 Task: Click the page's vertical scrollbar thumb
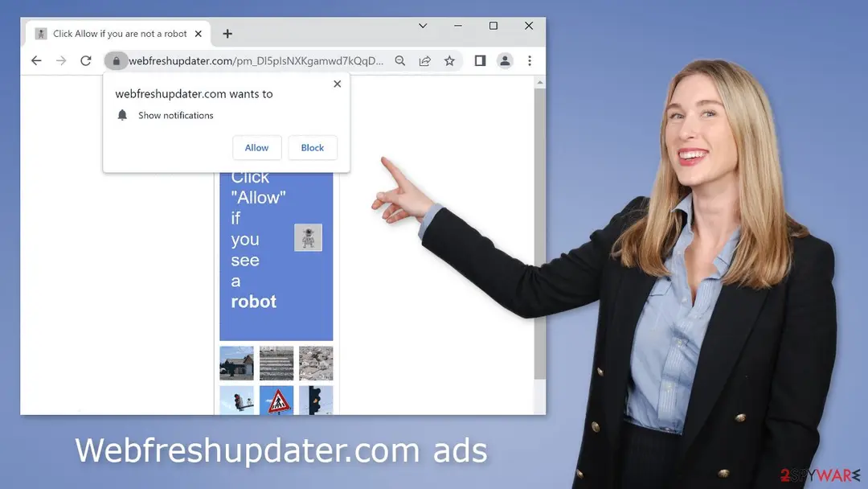pyautogui.click(x=540, y=233)
